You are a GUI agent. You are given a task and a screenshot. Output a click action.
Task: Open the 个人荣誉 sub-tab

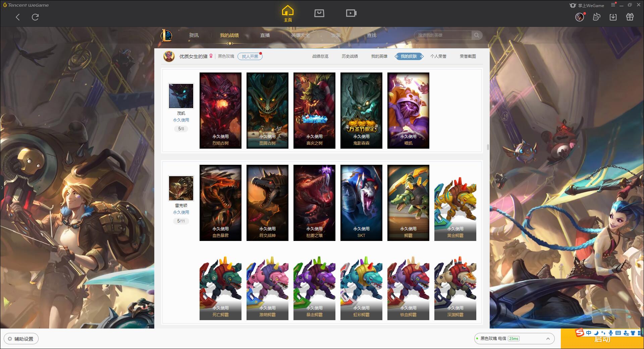(x=438, y=56)
